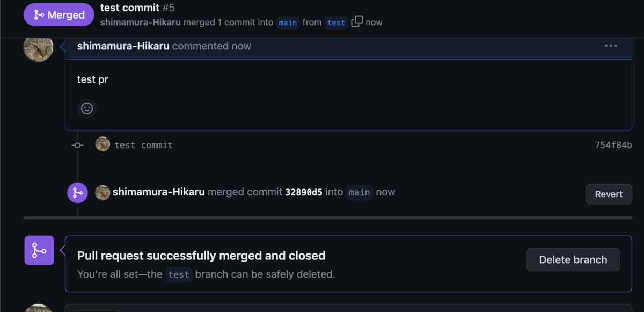Screen dimensions: 644x312
Task: Click the commit node icon on timeline
Action: coord(78,145)
